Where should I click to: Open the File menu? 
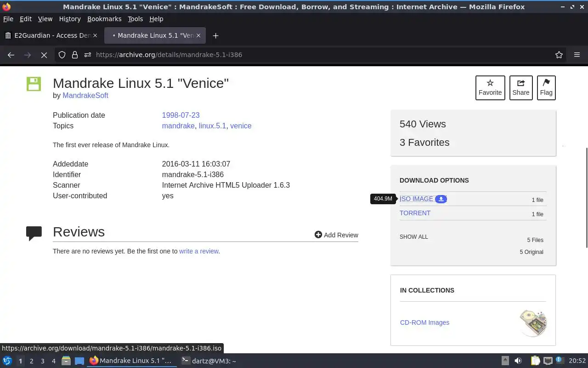point(8,19)
